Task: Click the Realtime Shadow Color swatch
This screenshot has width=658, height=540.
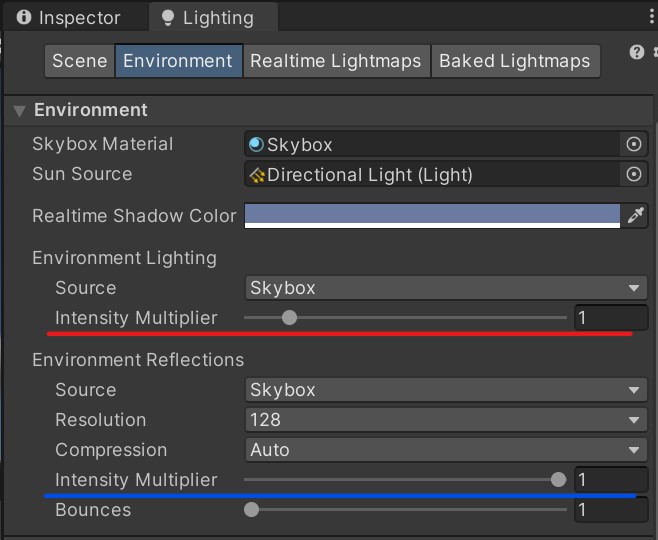Action: pos(432,216)
